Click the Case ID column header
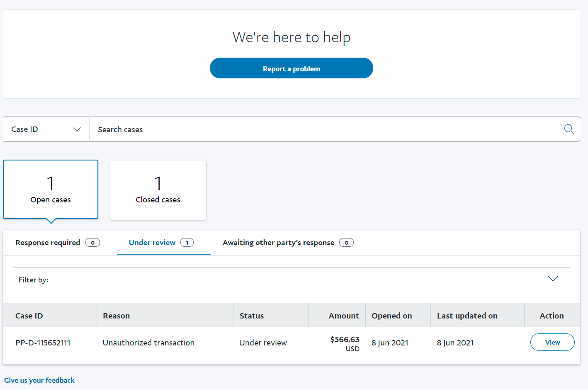588x389 pixels. [29, 316]
